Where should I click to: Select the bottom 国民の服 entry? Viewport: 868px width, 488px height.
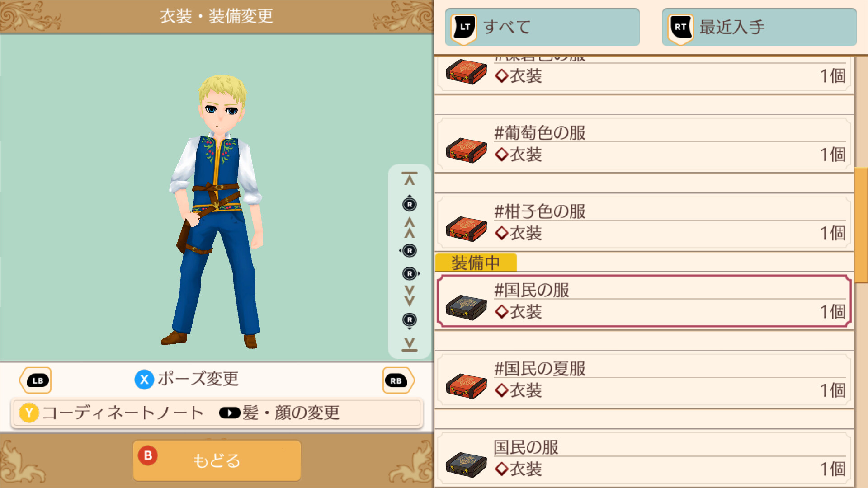click(x=644, y=458)
